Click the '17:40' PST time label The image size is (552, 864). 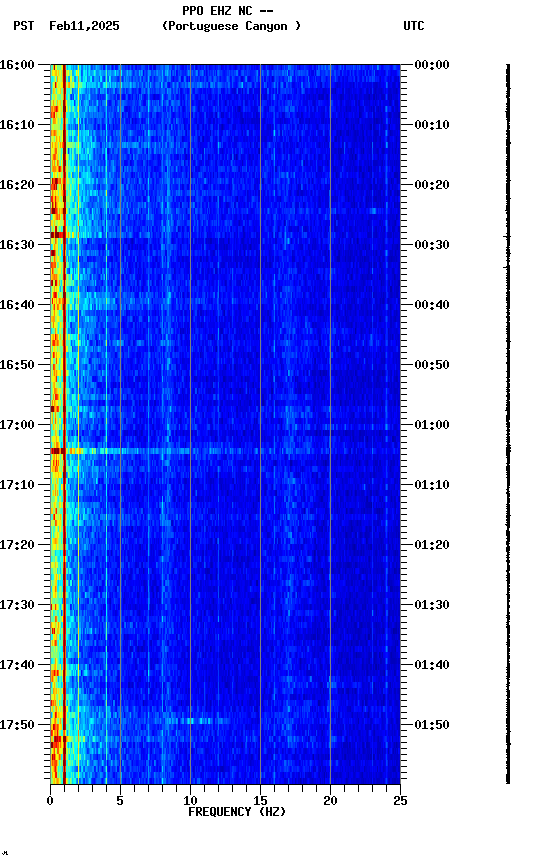coord(17,665)
